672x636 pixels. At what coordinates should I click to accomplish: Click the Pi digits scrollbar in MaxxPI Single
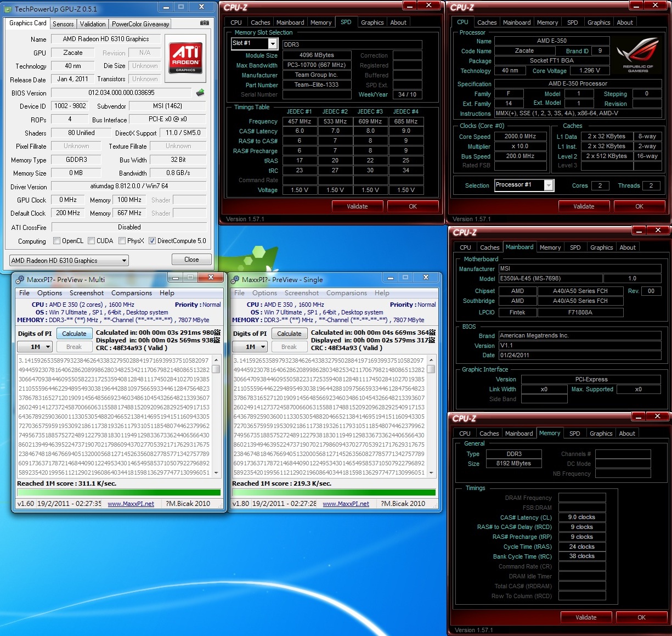coord(431,416)
